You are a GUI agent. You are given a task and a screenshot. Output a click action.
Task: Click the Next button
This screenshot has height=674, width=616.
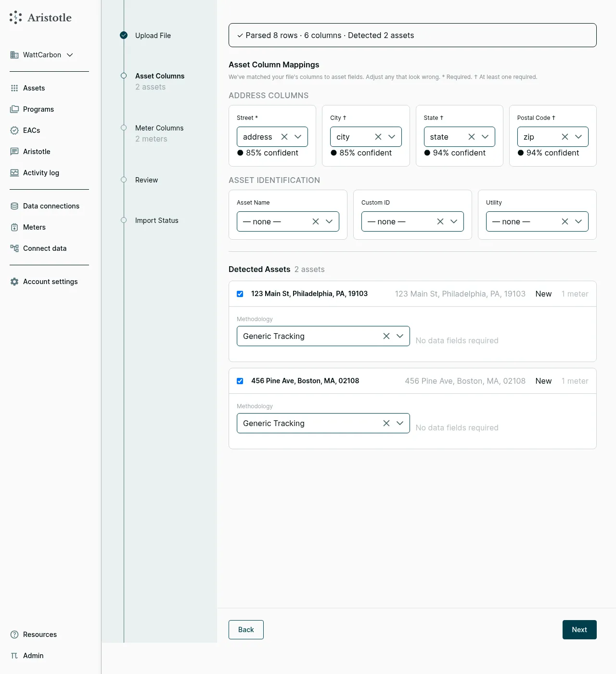point(579,630)
